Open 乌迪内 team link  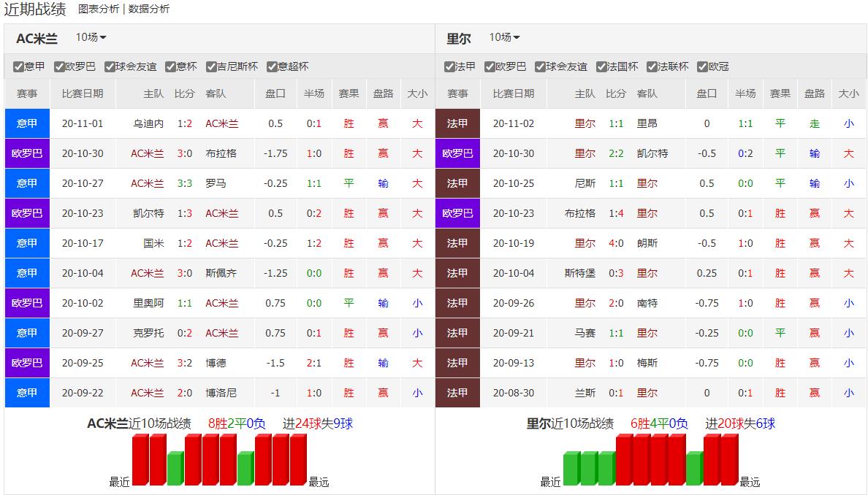(149, 123)
